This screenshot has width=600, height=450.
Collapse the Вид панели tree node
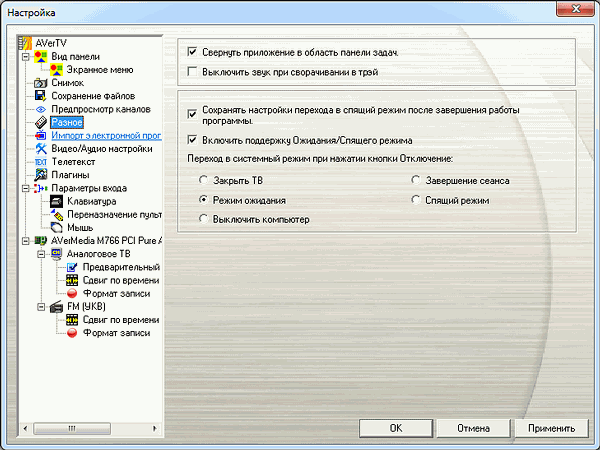tap(25, 57)
